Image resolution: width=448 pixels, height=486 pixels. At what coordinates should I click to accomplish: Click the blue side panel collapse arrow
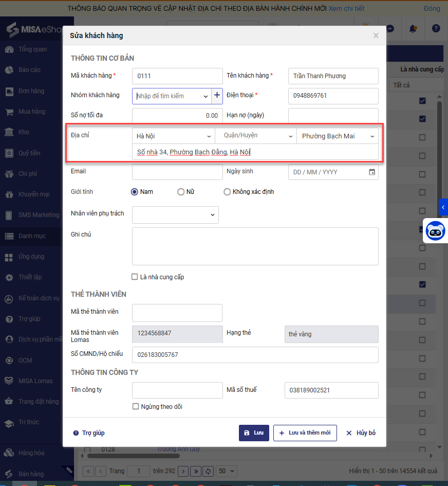pos(443,207)
